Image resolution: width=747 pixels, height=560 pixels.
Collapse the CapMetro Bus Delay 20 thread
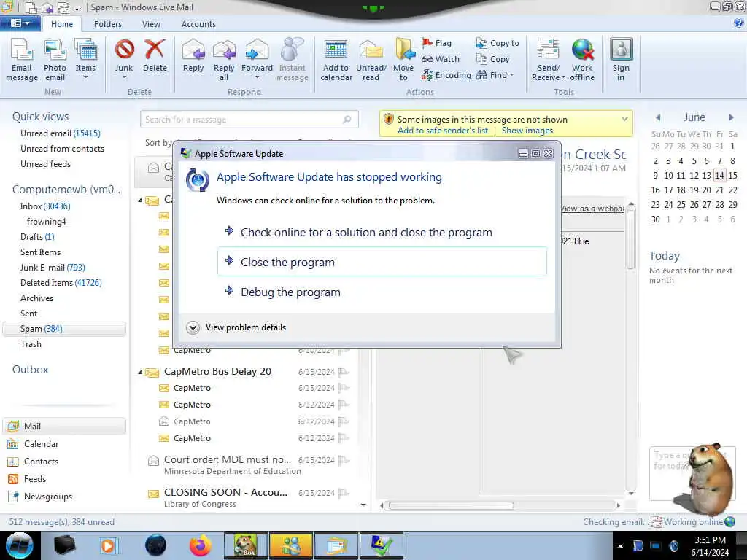coord(140,372)
